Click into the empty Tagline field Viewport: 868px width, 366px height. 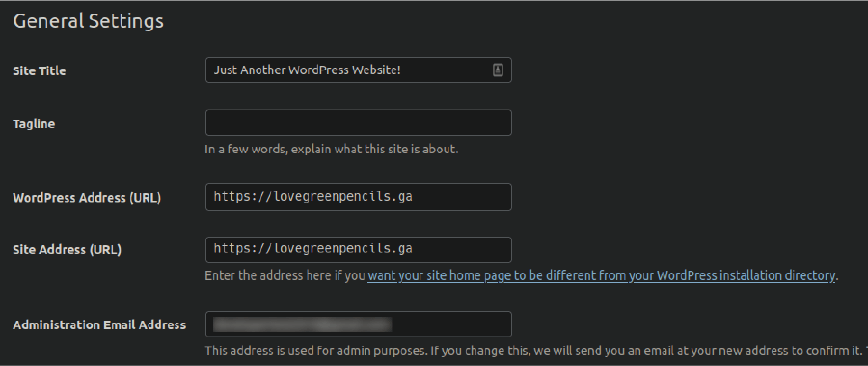358,123
